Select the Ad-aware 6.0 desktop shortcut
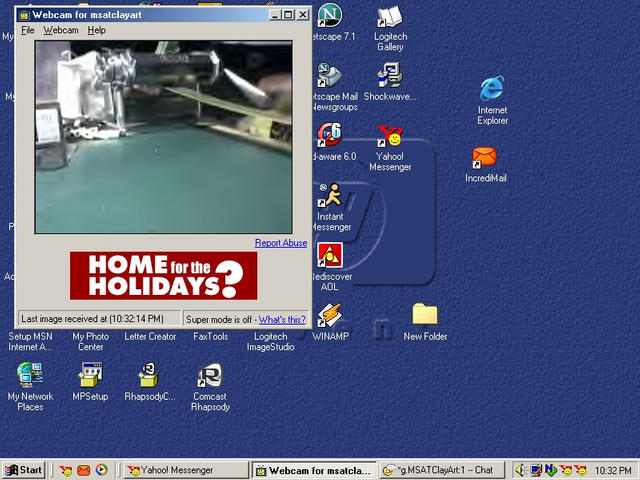640x480 pixels. pos(330,135)
